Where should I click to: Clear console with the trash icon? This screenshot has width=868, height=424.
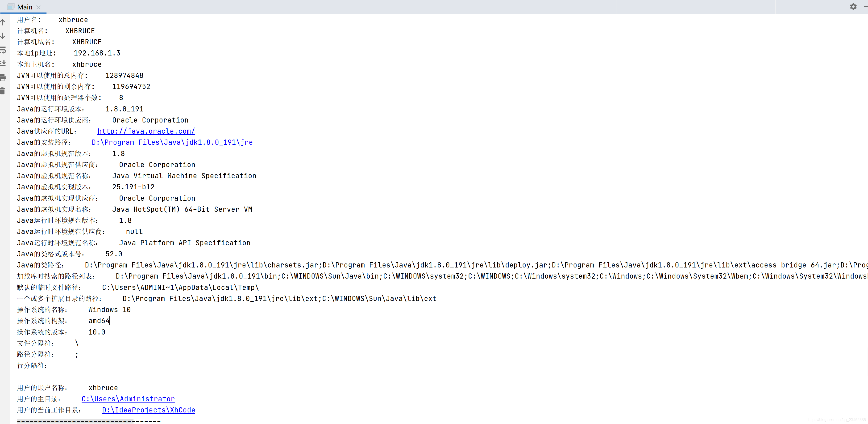click(3, 91)
